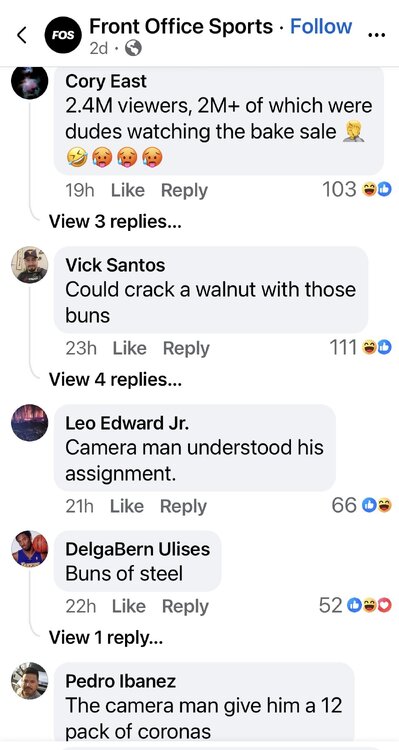Like DelgaBern Ulises's Buns of steel comment
The width and height of the screenshot is (399, 750).
(129, 607)
